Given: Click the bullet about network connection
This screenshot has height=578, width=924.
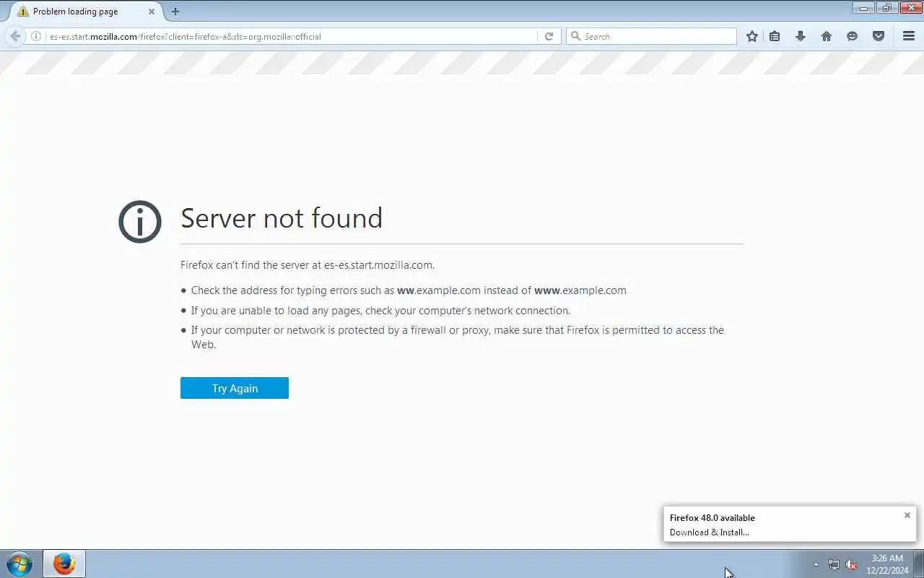Looking at the screenshot, I should [x=380, y=311].
